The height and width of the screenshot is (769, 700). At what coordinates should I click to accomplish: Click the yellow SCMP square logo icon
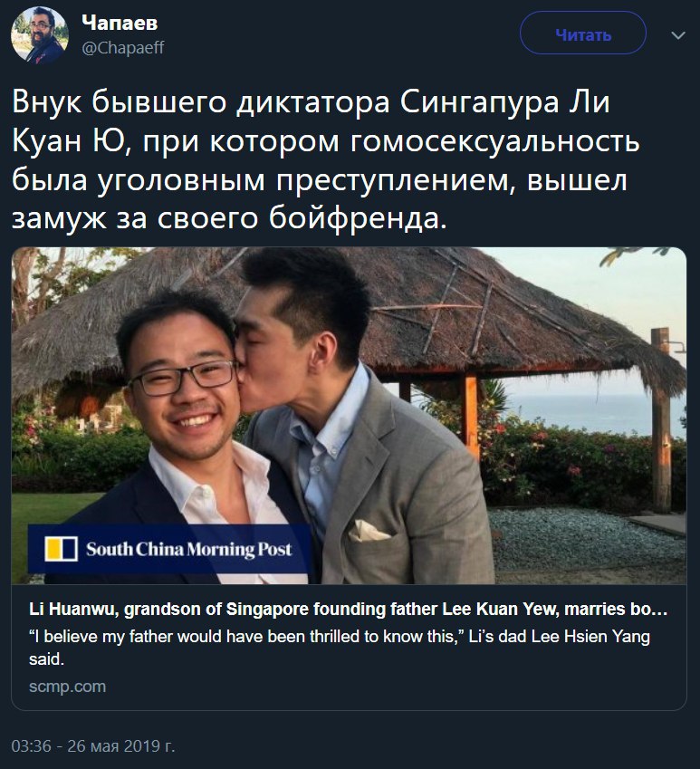(62, 549)
